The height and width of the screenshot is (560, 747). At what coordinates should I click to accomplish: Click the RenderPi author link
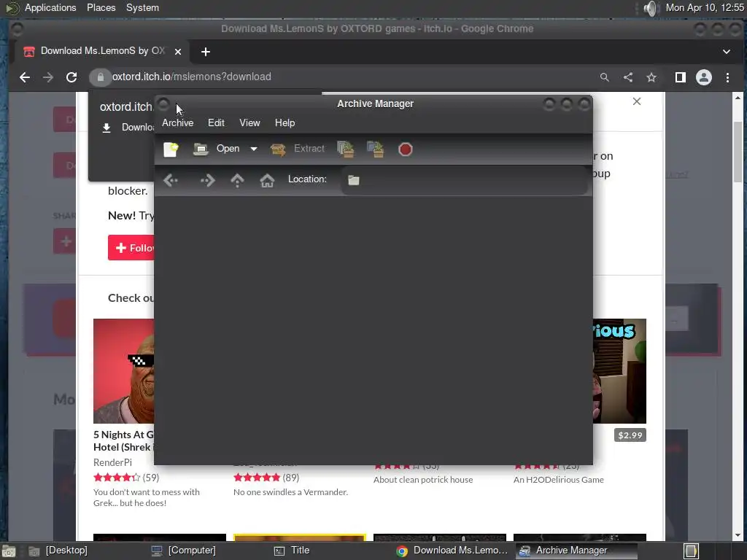point(112,462)
